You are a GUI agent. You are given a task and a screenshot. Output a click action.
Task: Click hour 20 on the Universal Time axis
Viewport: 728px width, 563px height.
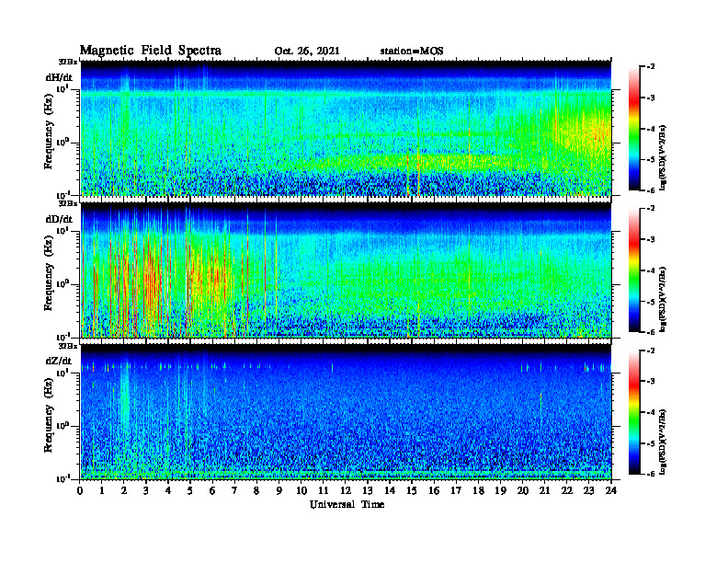[523, 491]
